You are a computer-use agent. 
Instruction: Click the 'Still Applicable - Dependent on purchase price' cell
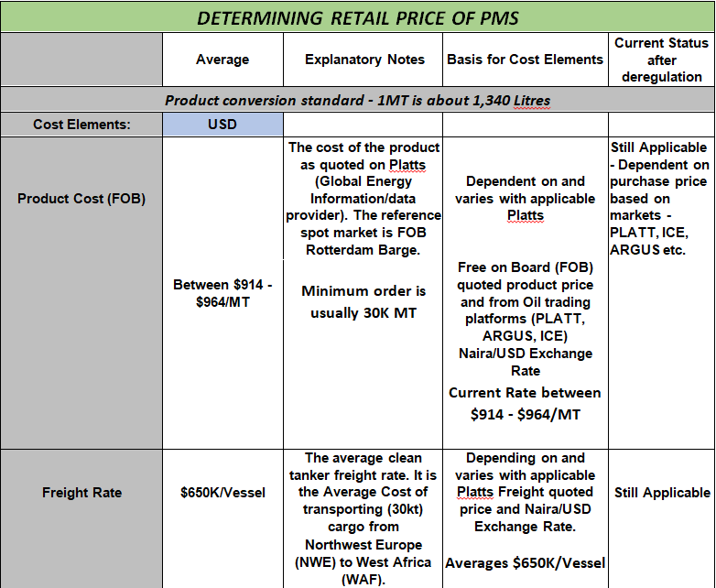coord(660,199)
